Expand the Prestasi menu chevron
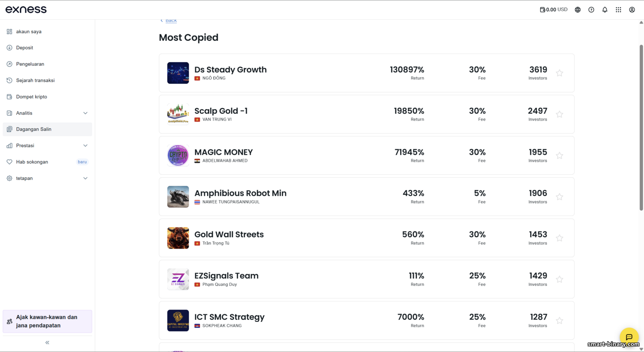The image size is (644, 352). tap(85, 146)
